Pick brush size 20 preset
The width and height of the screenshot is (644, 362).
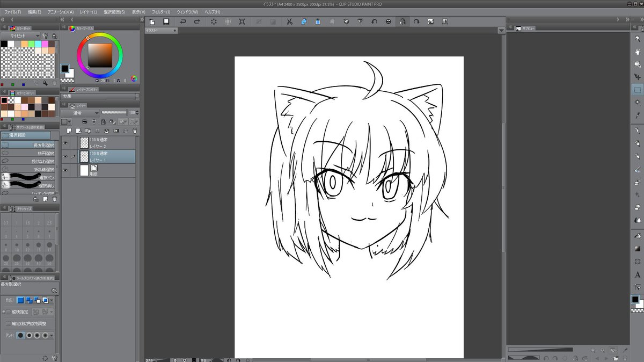(6, 260)
